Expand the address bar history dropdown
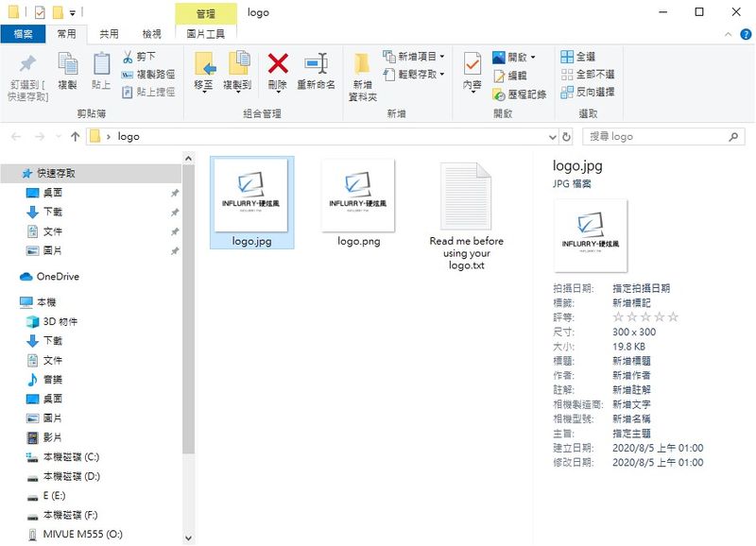 tap(553, 137)
